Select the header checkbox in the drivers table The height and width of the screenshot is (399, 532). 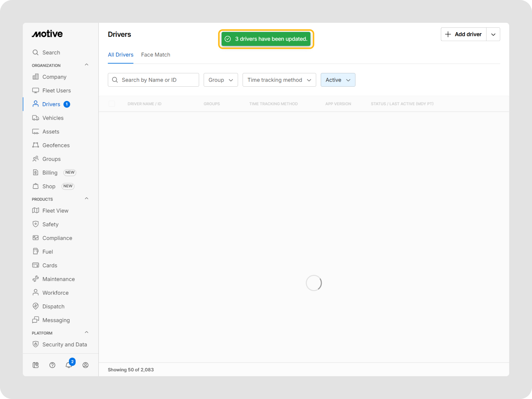click(112, 103)
